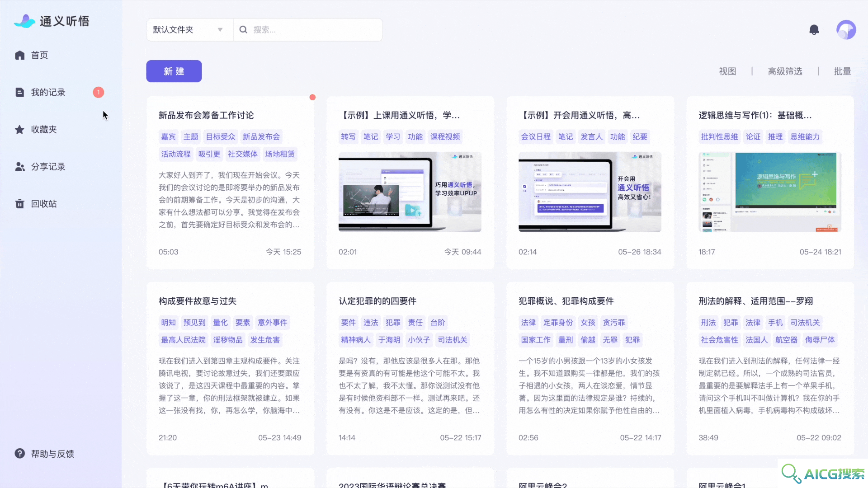Click the 场地租赁 tag
868x488 pixels.
click(280, 154)
